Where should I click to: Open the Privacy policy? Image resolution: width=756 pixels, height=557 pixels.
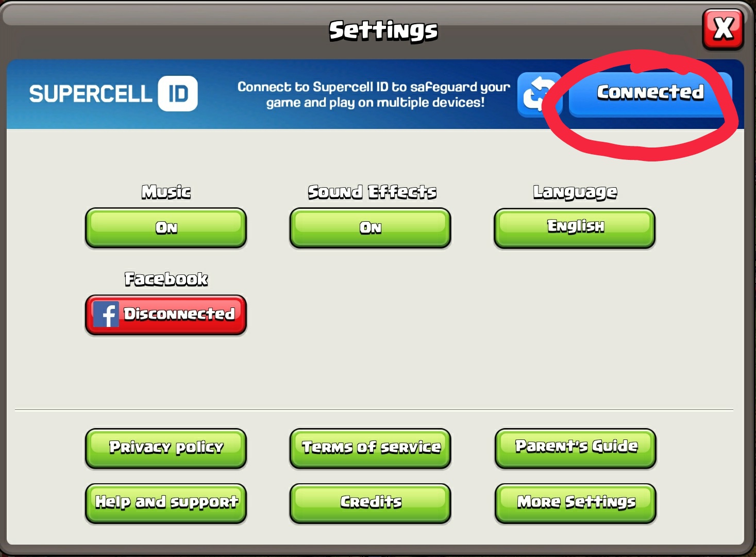click(x=166, y=448)
